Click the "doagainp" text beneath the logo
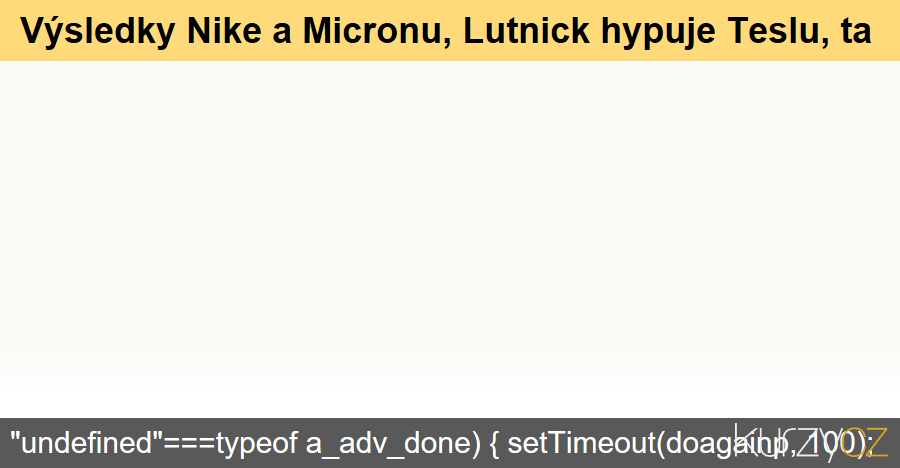This screenshot has height=468, width=900. [x=728, y=444]
